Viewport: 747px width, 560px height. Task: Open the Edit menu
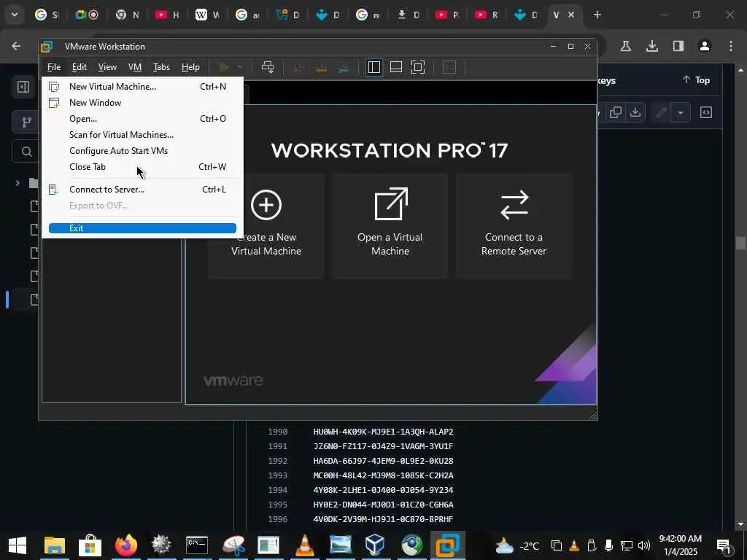pyautogui.click(x=79, y=67)
